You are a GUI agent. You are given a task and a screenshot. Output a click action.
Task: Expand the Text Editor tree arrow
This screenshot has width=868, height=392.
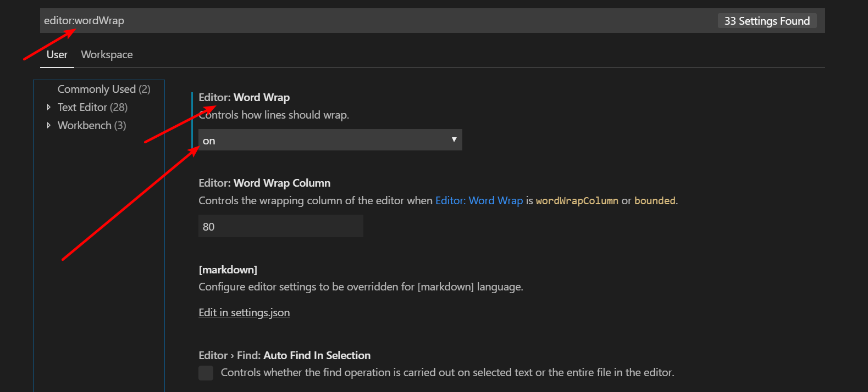tap(49, 107)
